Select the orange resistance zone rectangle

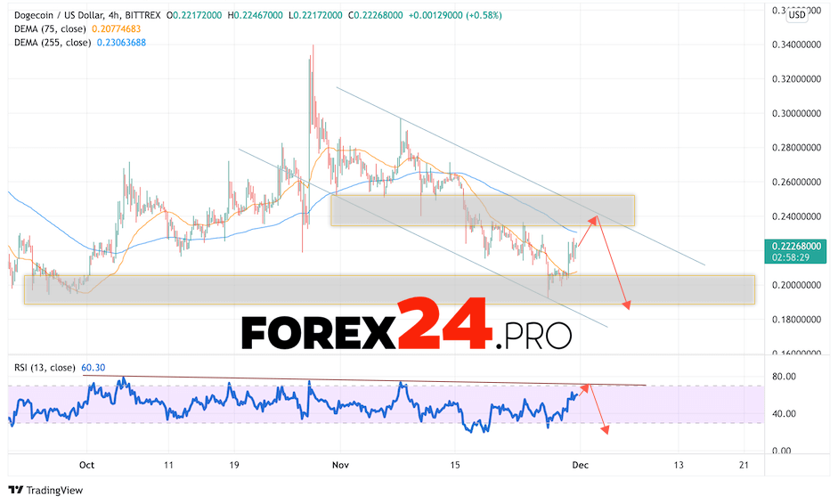(x=481, y=210)
